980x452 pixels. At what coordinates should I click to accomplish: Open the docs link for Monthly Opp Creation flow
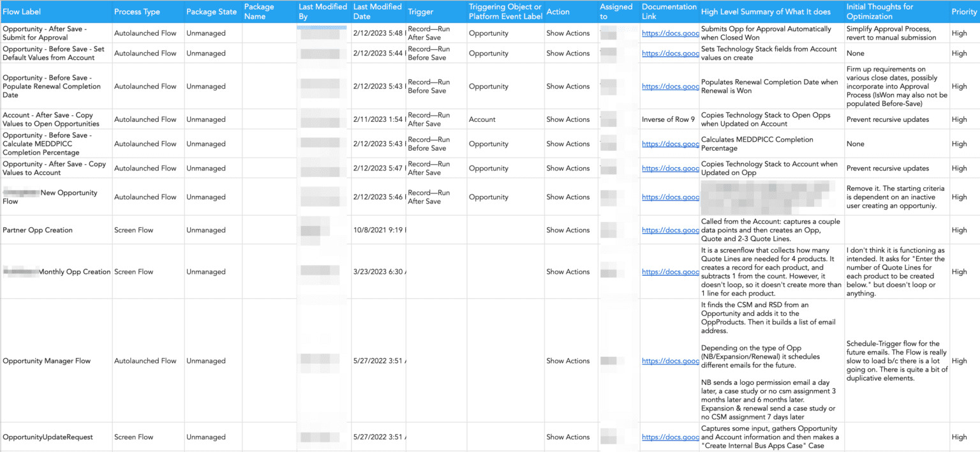(669, 271)
